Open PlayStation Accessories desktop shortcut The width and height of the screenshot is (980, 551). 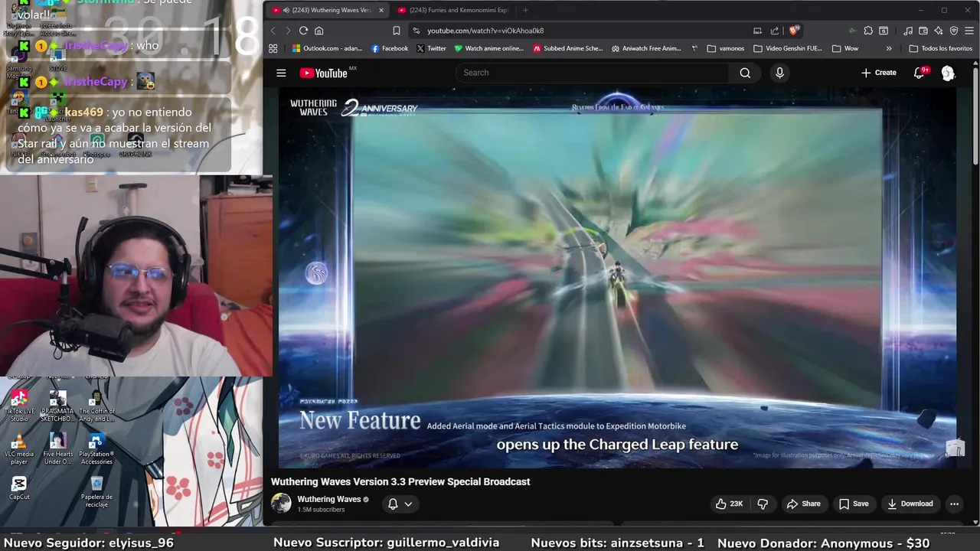tap(96, 448)
